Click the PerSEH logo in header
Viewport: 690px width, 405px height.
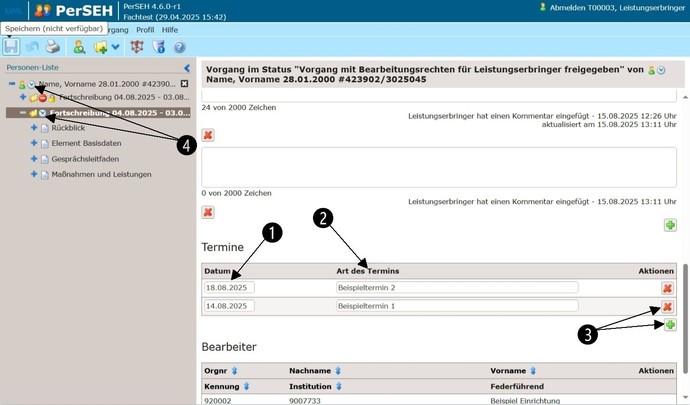[73, 11]
